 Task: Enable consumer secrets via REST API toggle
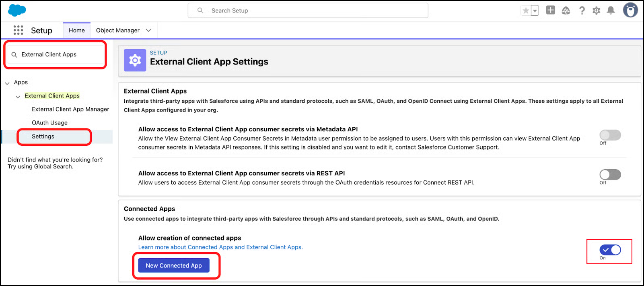tap(610, 174)
